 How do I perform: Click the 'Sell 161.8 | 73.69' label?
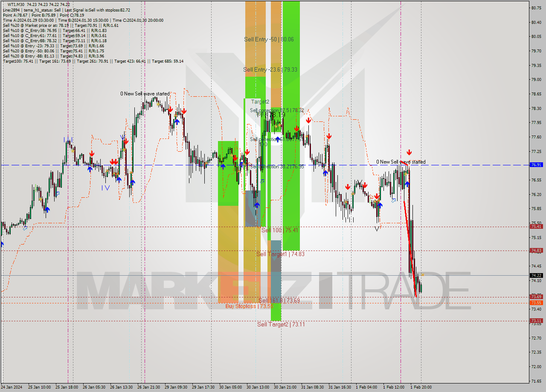coord(279,300)
